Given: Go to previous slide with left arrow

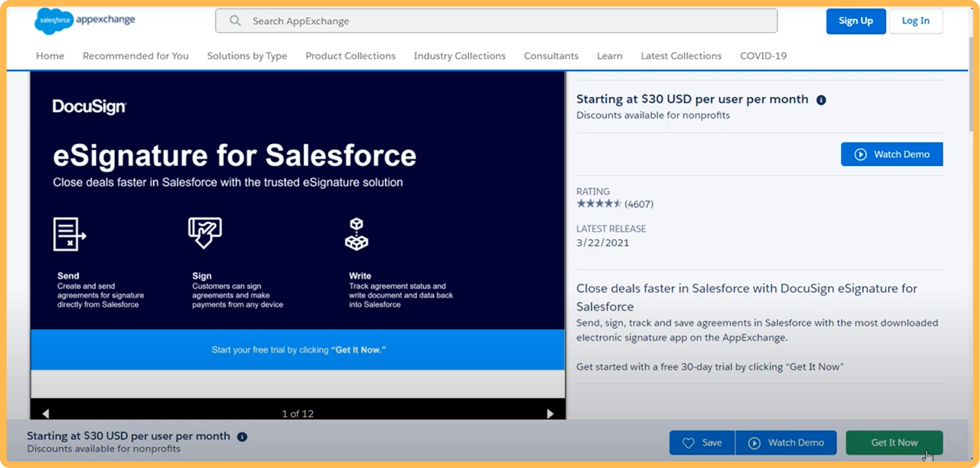Looking at the screenshot, I should (45, 413).
